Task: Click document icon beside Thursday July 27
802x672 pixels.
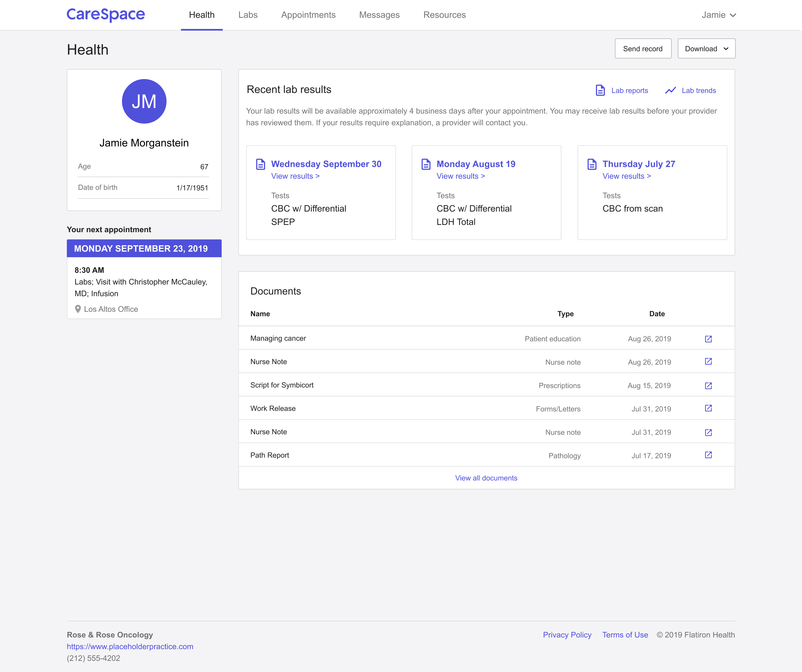Action: (x=591, y=164)
